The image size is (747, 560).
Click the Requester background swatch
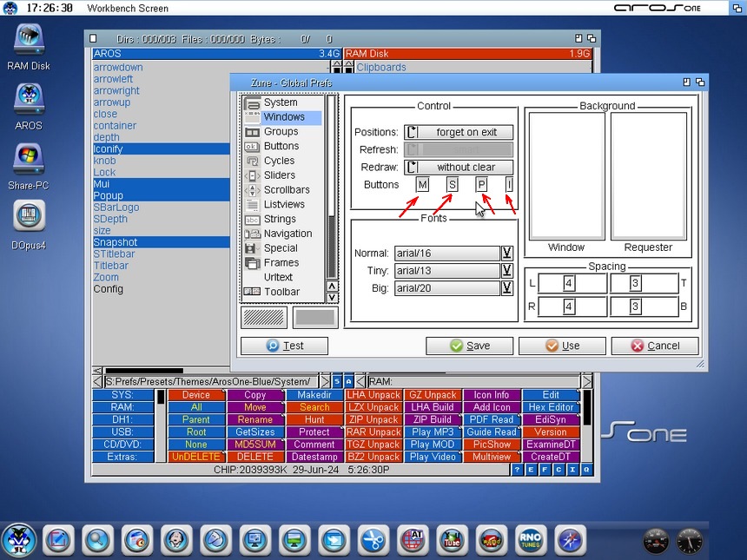[x=649, y=176]
